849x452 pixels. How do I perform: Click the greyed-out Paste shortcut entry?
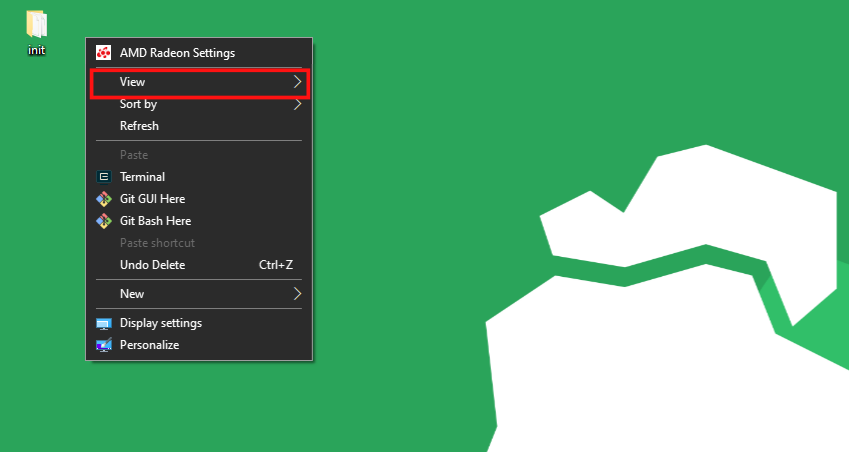coord(199,243)
